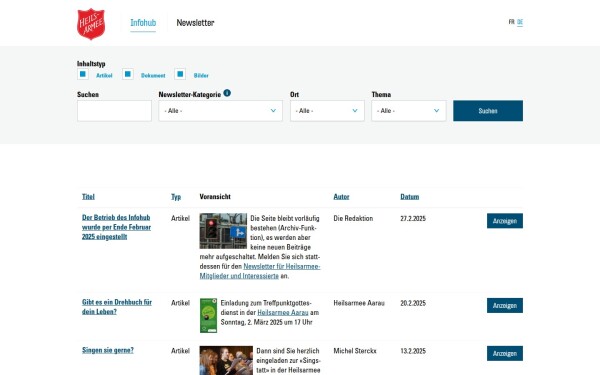Click the traffic light preview thumbnail
600x375 pixels.
click(223, 231)
